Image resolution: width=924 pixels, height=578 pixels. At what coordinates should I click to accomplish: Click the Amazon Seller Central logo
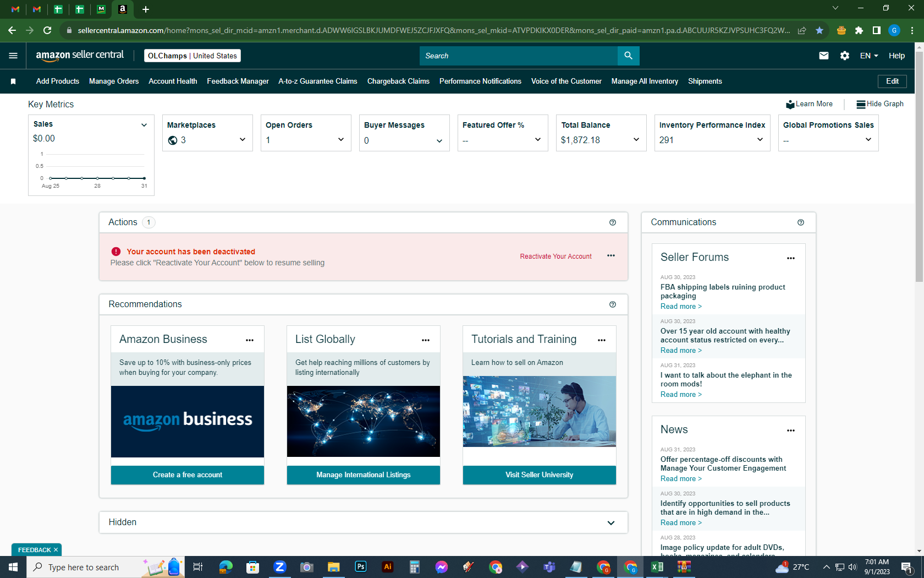[x=80, y=55]
